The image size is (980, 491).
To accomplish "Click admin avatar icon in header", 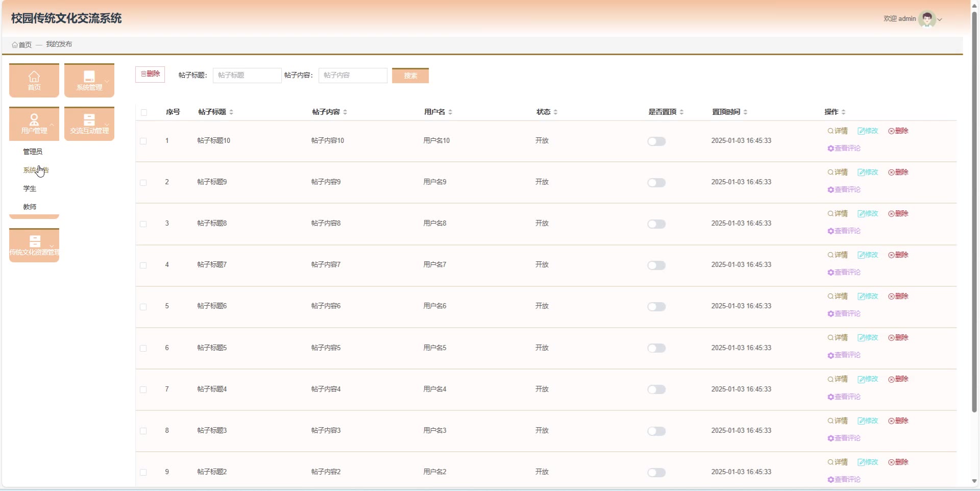I will [x=927, y=19].
